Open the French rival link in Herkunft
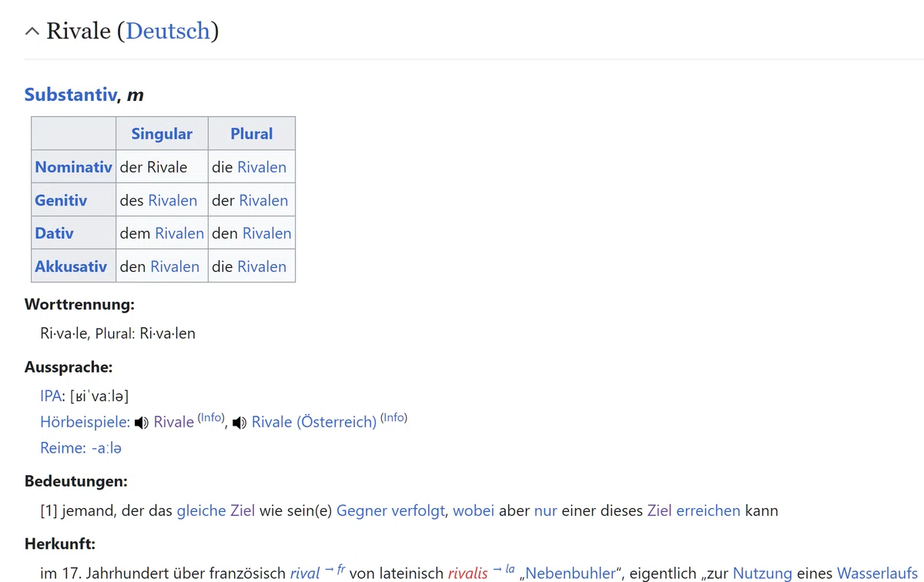 pyautogui.click(x=305, y=574)
